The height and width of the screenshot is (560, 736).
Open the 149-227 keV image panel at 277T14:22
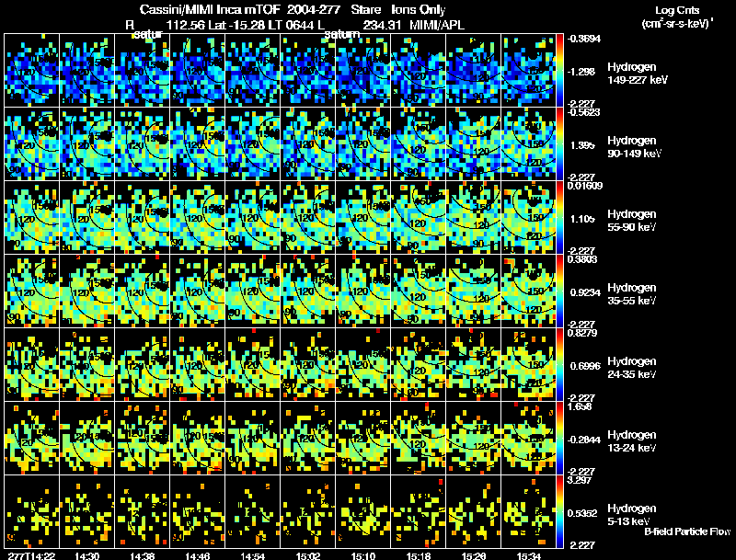point(32,71)
